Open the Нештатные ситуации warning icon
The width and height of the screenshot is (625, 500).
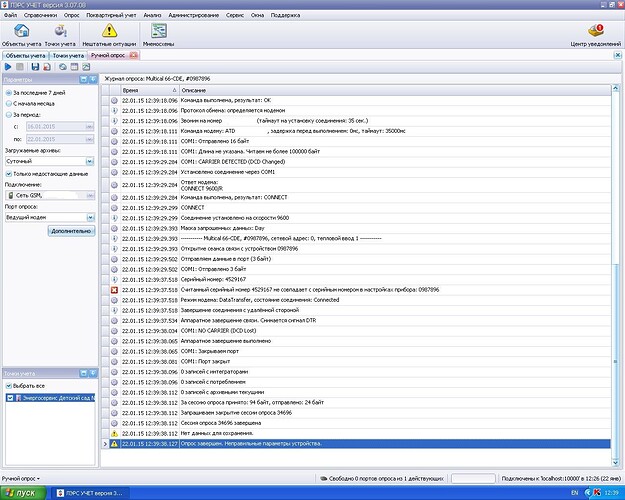(109, 35)
